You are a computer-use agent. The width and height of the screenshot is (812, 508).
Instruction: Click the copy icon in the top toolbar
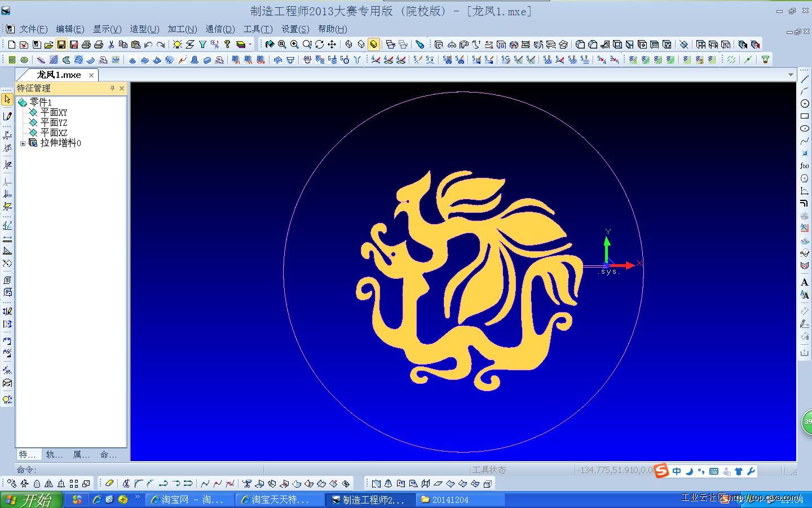tap(123, 44)
